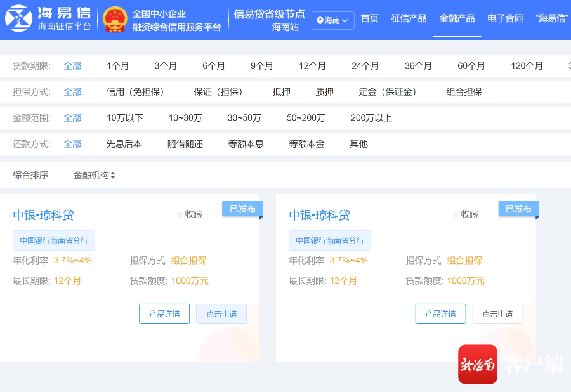This screenshot has width=571, height=392.
Task: Open the 征信产品 nav tab
Action: [409, 18]
